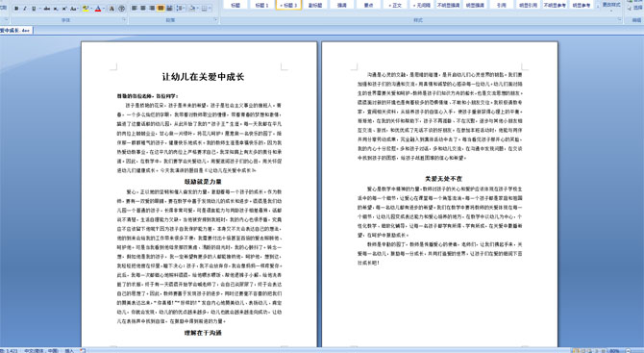Click the borders icon
The image size is (644, 353).
tap(205, 9)
